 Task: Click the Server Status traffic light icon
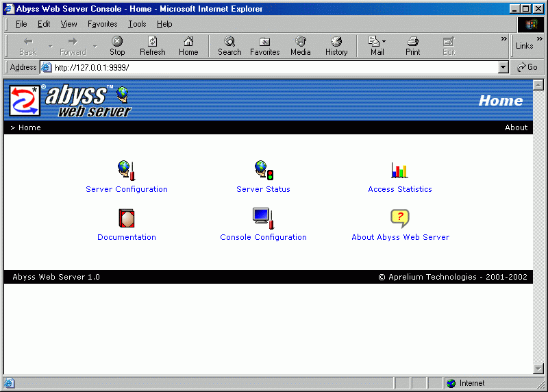(x=264, y=170)
